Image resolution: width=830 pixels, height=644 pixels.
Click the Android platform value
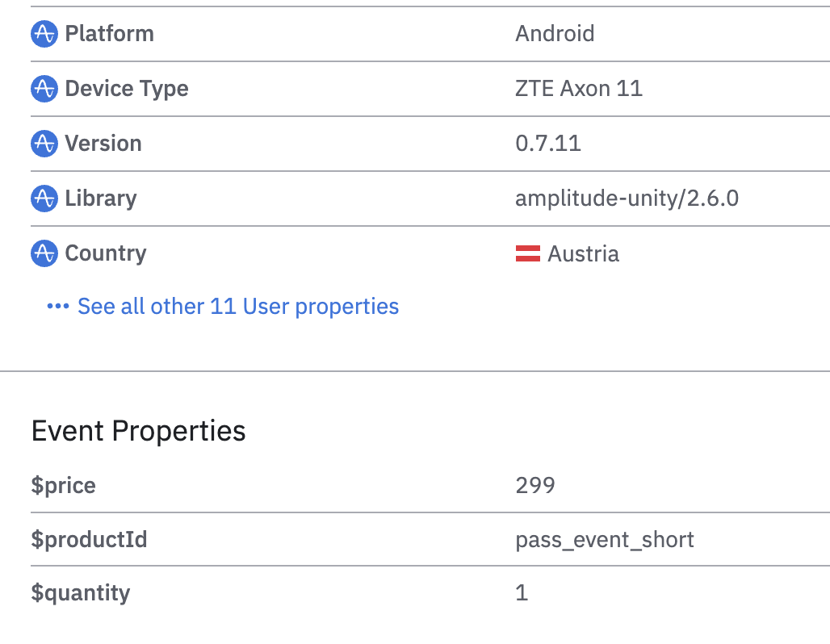[555, 34]
